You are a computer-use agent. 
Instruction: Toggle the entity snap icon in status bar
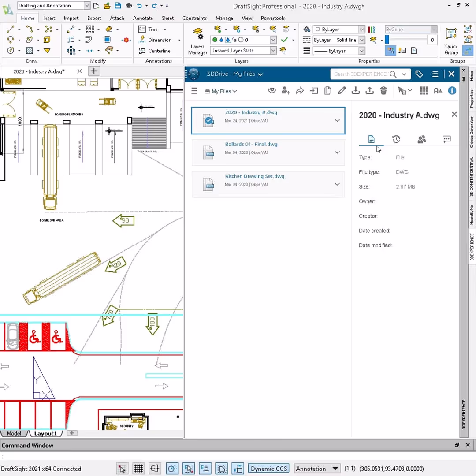(189, 469)
